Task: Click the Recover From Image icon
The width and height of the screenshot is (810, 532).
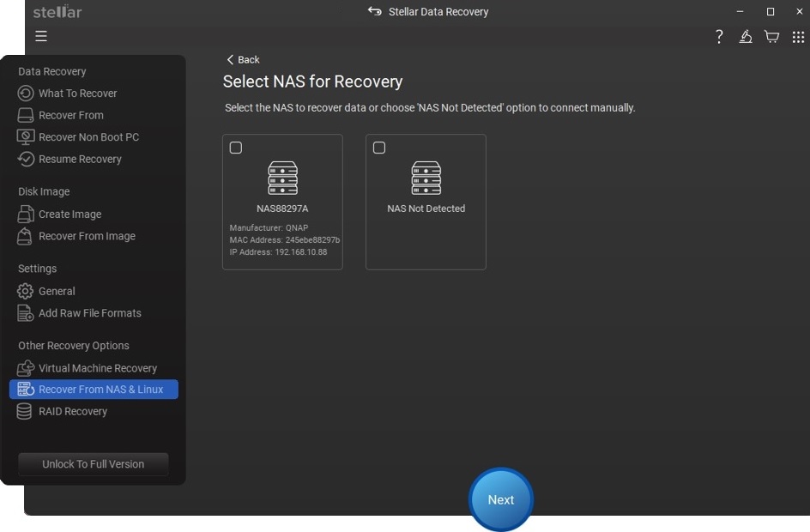Action: click(25, 236)
